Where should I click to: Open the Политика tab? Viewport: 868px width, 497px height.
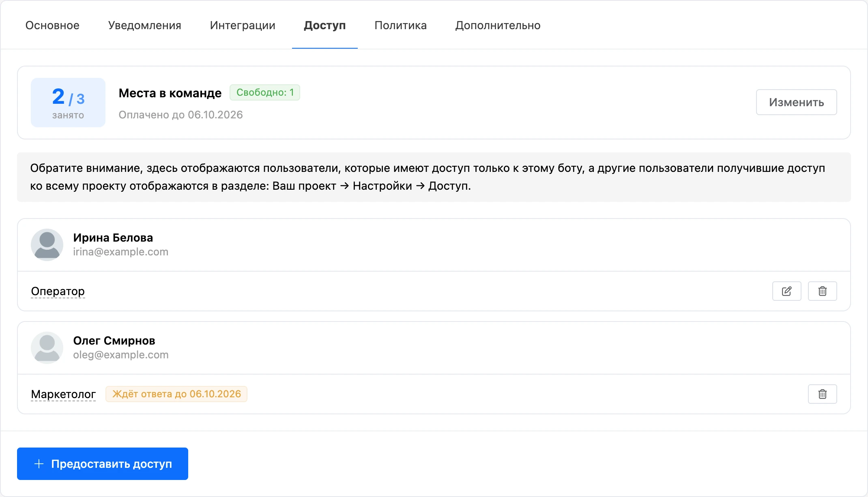[x=400, y=25]
